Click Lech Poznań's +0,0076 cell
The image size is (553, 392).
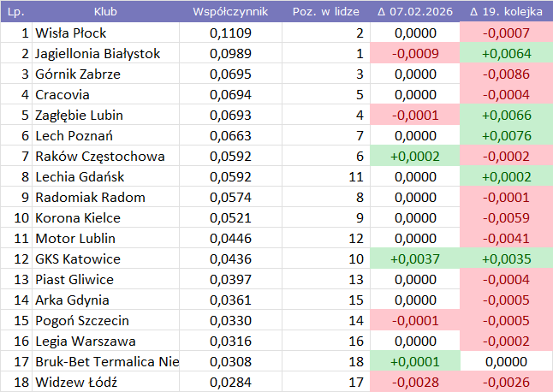click(x=505, y=136)
